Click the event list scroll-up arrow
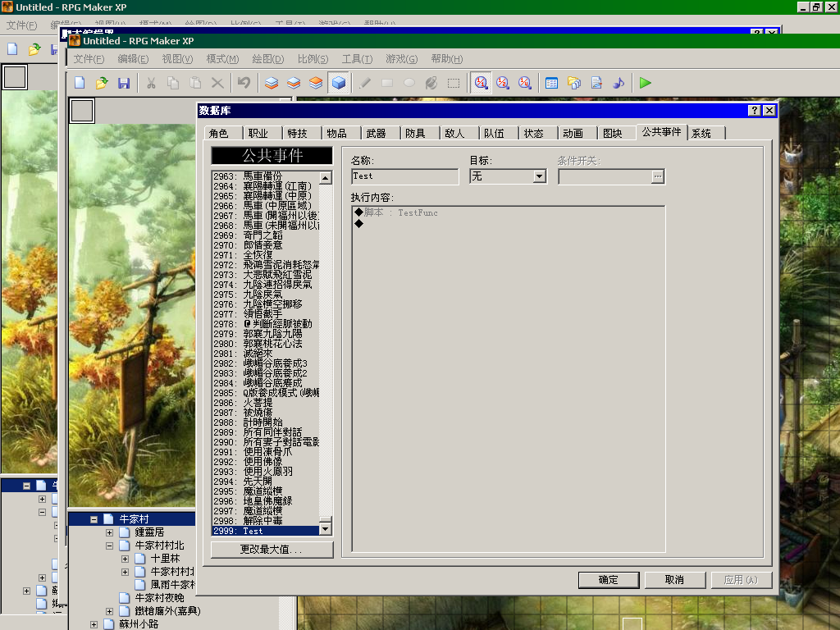 pos(325,178)
